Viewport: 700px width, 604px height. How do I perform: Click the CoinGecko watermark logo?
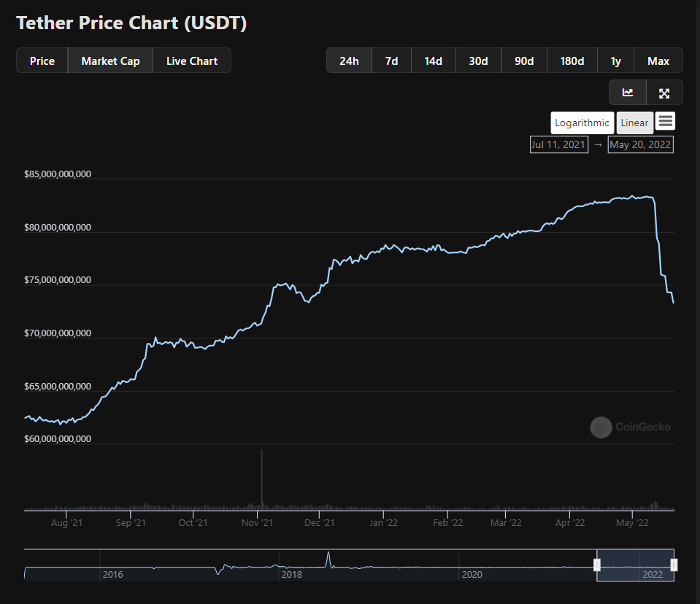pyautogui.click(x=631, y=427)
